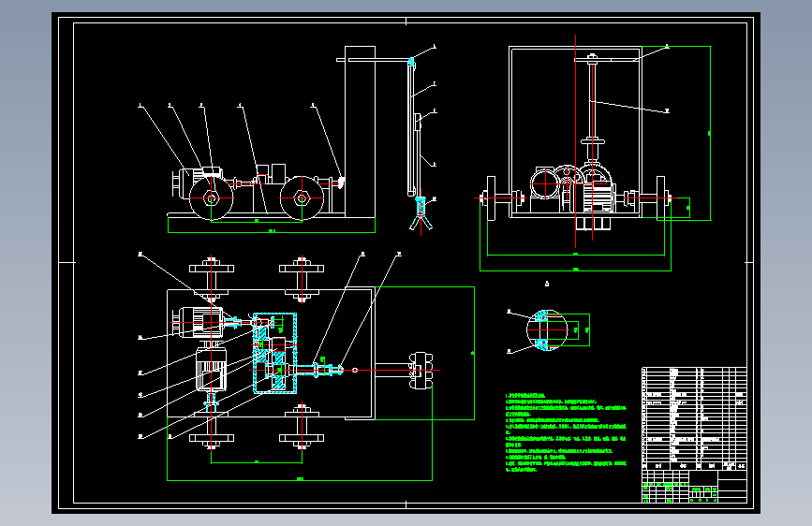The height and width of the screenshot is (526, 812).
Task: Click the vertical shaft in the end view
Action: (593, 98)
